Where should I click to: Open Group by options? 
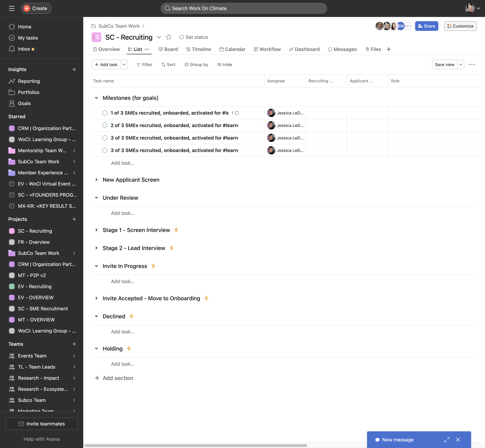pos(196,64)
